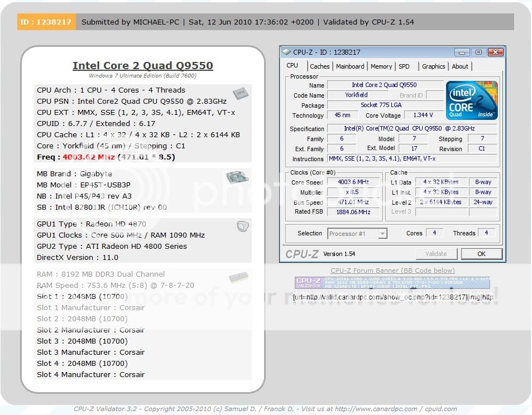This screenshot has width=532, height=415.
Task: Minimize the CPU-Z window
Action: (x=462, y=52)
